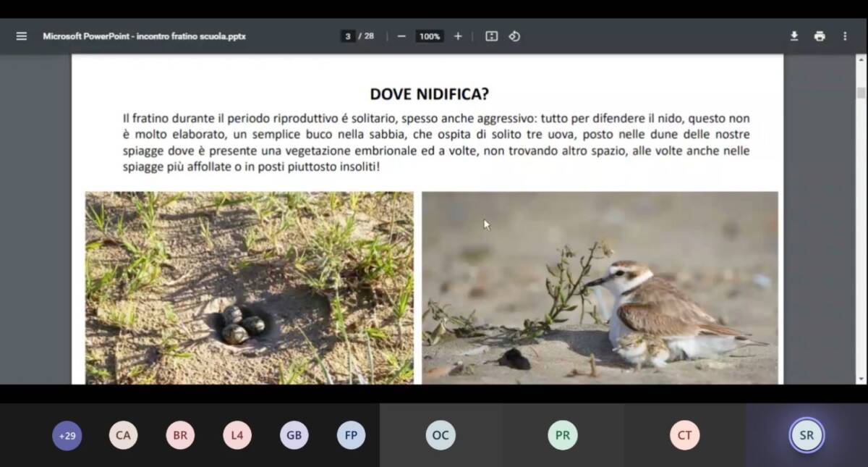Select participant avatar FP
The width and height of the screenshot is (868, 467).
coord(351,436)
